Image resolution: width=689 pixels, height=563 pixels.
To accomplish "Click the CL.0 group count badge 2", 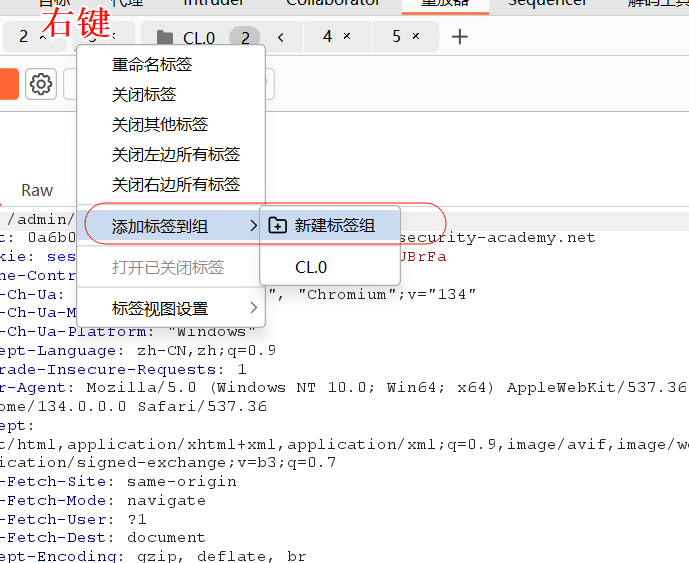I will 245,37.
